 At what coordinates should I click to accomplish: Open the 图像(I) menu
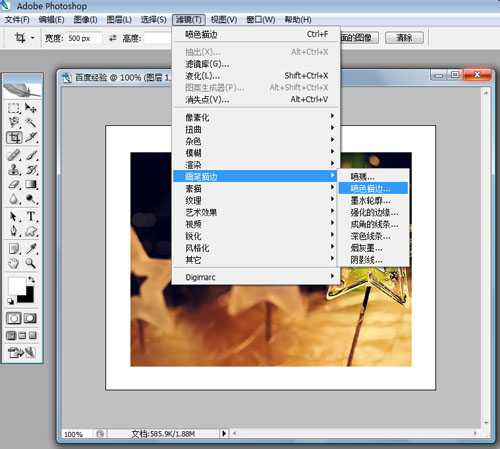[85, 20]
